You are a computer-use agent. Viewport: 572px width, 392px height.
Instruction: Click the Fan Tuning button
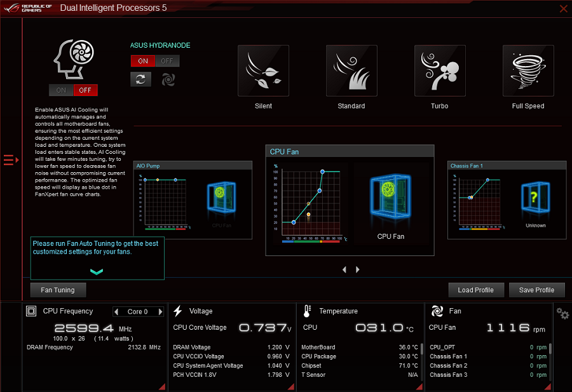coord(58,290)
